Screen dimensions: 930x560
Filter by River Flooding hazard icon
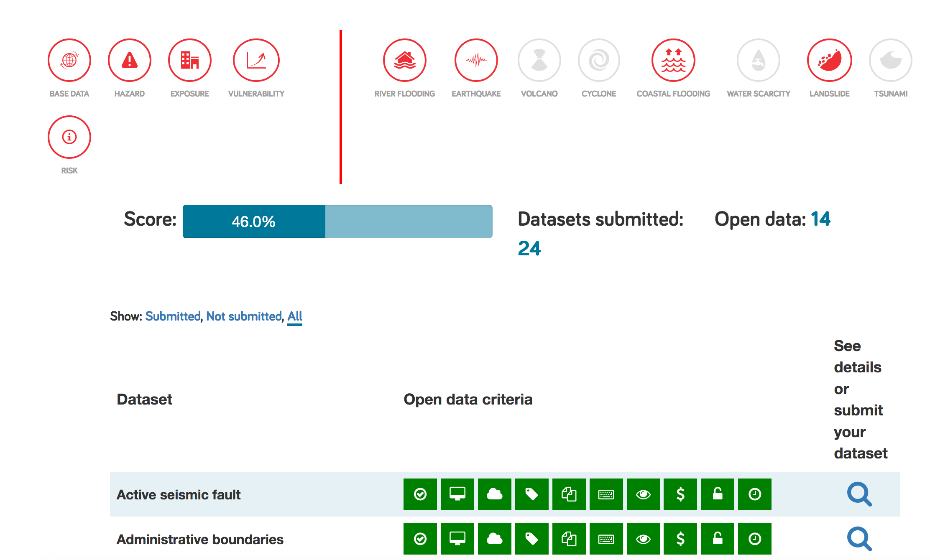(x=405, y=61)
